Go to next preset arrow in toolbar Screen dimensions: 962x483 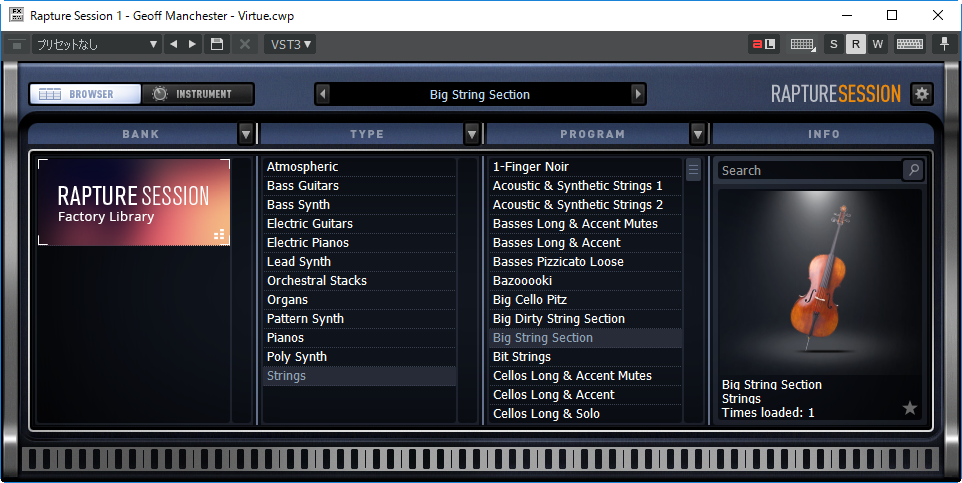click(192, 44)
